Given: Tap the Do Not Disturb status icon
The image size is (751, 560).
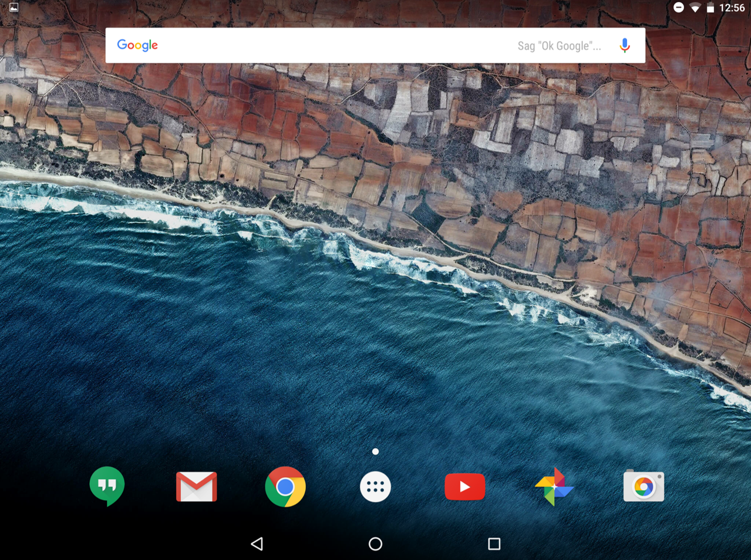Looking at the screenshot, I should [x=679, y=8].
